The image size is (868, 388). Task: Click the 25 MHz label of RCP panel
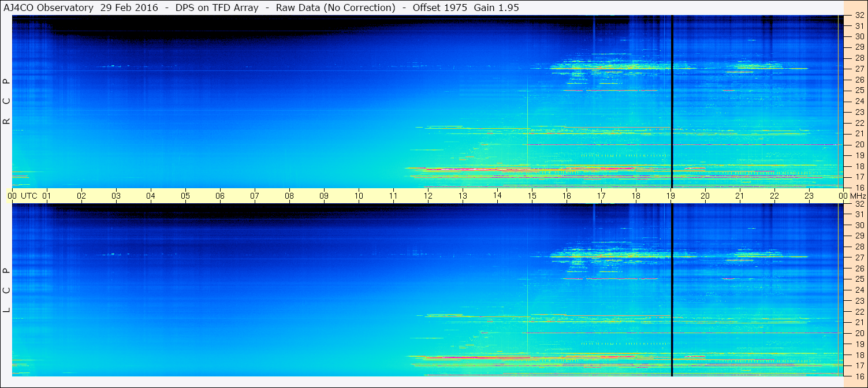tap(859, 91)
